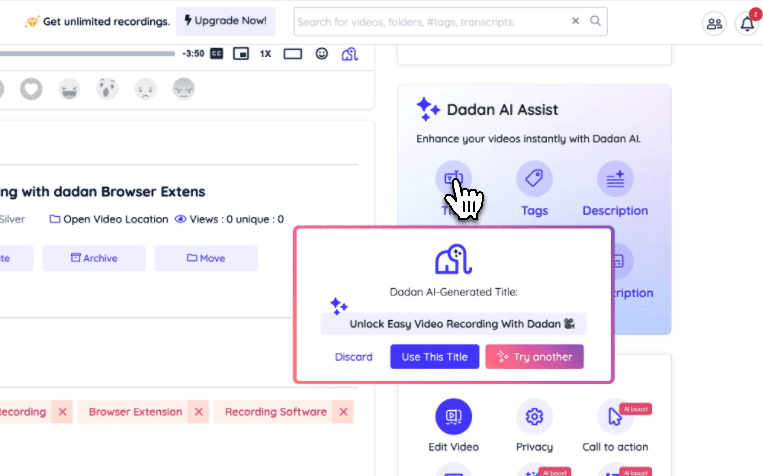Click the generated title text field
This screenshot has width=763, height=476.
coord(454,324)
